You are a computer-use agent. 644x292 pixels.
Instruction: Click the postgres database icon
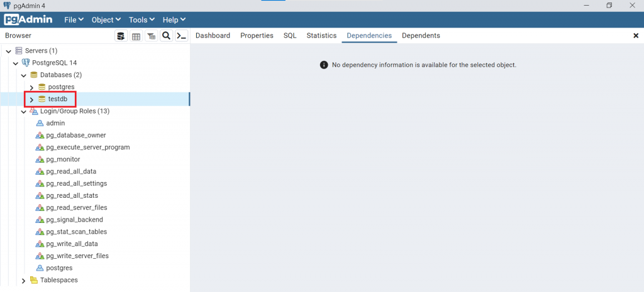(42, 87)
